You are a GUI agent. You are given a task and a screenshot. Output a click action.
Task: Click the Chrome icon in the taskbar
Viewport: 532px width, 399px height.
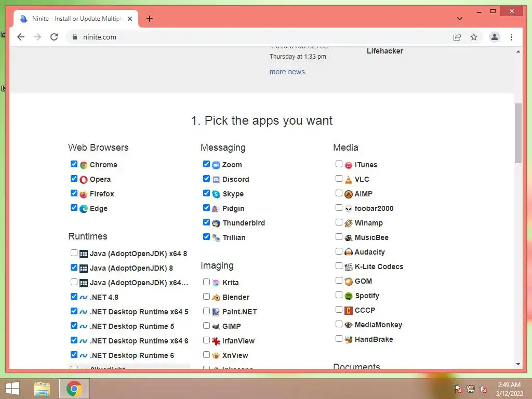tap(74, 389)
